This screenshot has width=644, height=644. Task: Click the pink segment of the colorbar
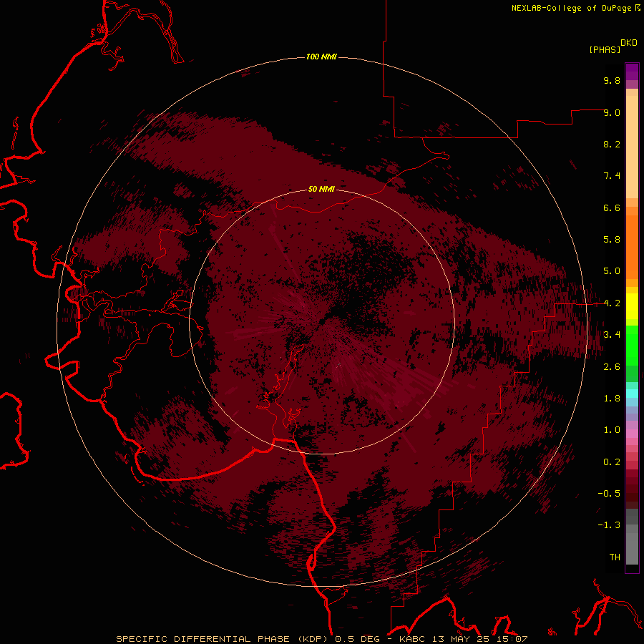[632, 434]
